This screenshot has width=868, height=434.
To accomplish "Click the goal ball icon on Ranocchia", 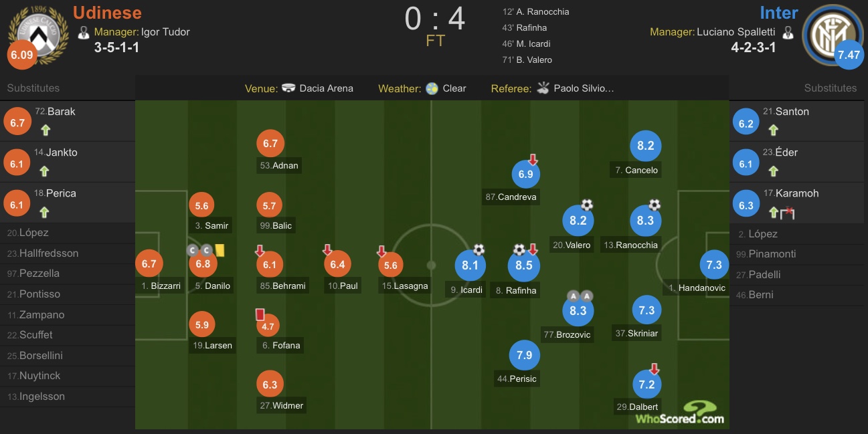I will pos(655,205).
